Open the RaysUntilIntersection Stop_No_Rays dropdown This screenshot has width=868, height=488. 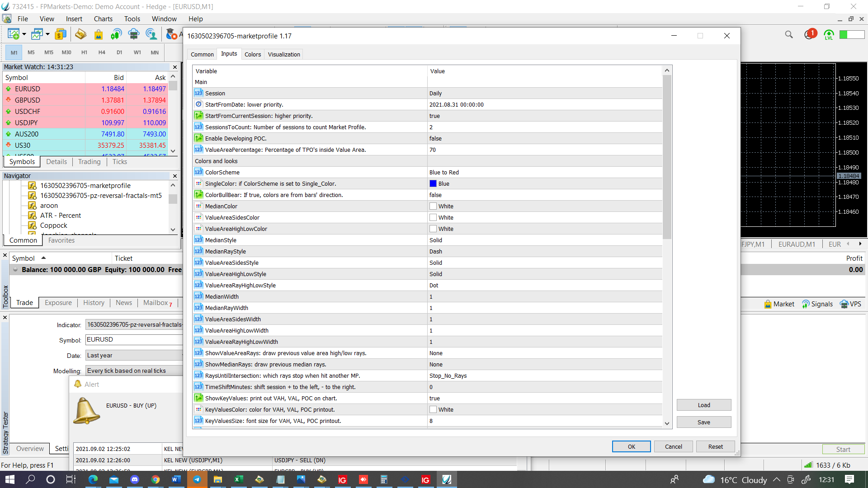point(544,375)
